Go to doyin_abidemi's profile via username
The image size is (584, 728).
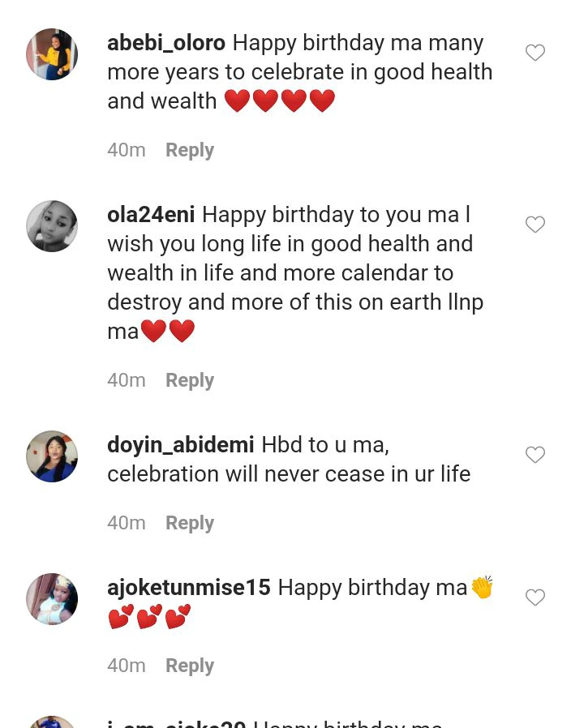click(181, 445)
